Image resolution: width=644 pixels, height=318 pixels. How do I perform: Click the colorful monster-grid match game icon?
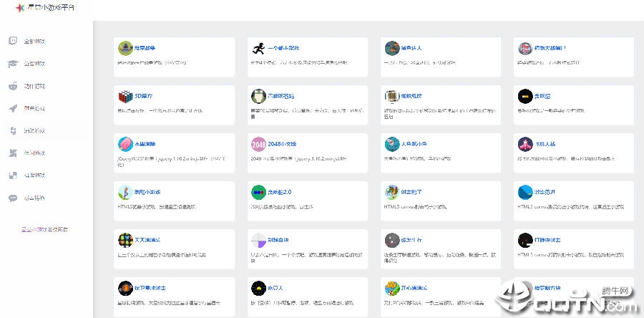[125, 241]
